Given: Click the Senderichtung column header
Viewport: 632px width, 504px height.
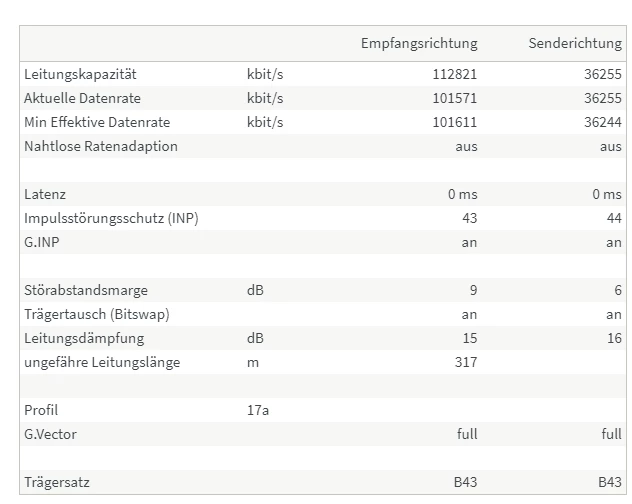Looking at the screenshot, I should 574,43.
